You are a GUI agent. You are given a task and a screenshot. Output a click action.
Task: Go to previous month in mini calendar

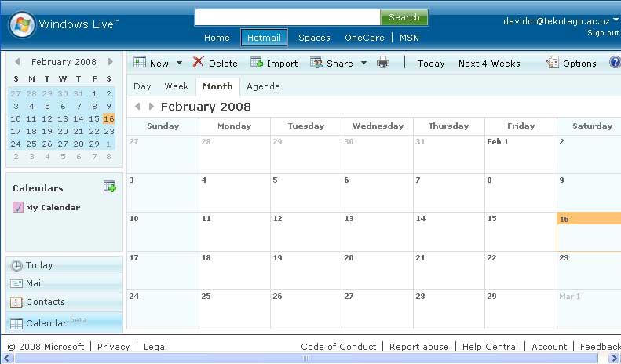pos(17,62)
